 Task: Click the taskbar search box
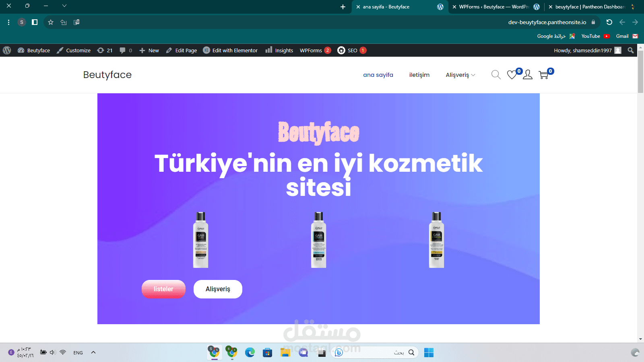tap(374, 353)
